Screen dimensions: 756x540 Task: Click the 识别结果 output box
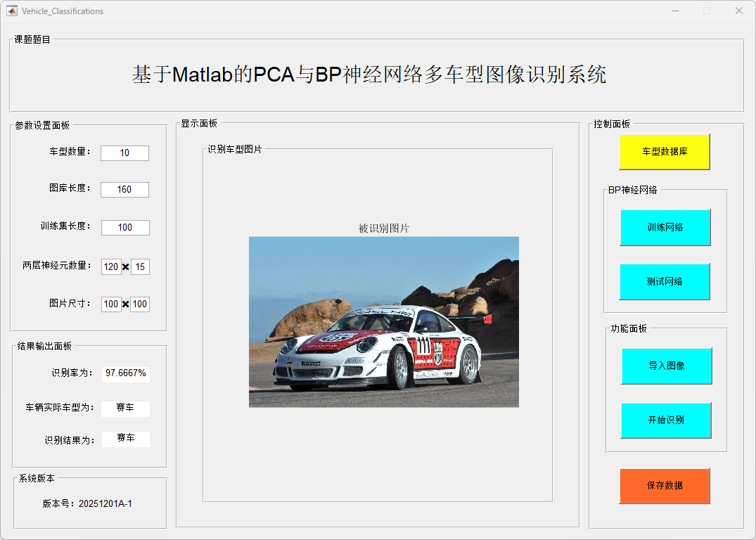125,439
